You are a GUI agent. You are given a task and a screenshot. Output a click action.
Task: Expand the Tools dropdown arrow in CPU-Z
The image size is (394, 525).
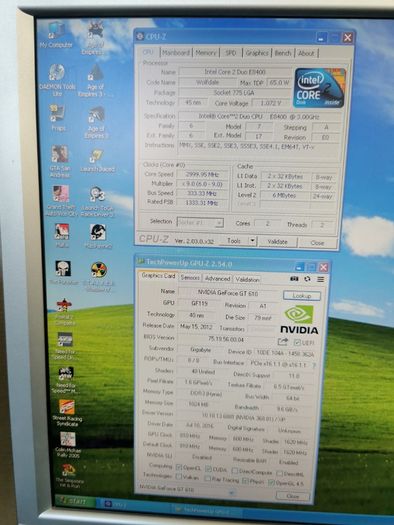tap(252, 240)
